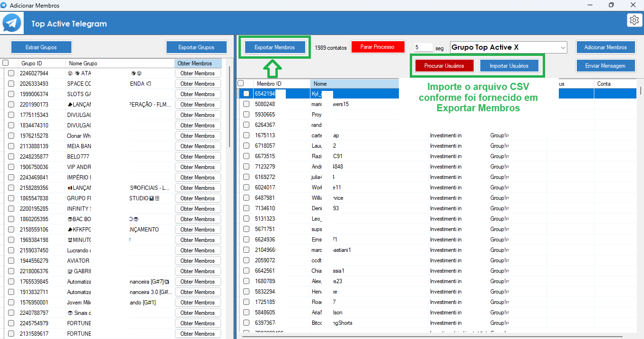Image resolution: width=644 pixels, height=339 pixels.
Task: Click group ID 1576950001
Action: click(34, 303)
